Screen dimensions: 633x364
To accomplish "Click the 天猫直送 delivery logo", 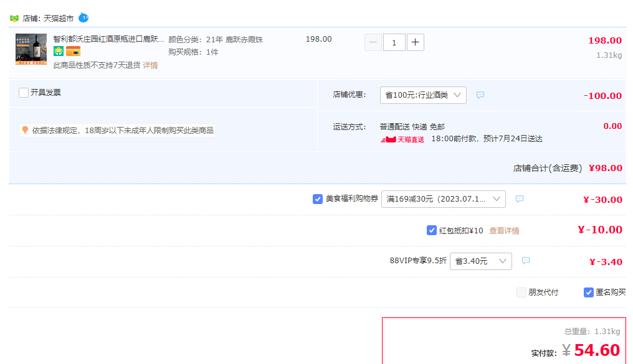I will pyautogui.click(x=402, y=139).
